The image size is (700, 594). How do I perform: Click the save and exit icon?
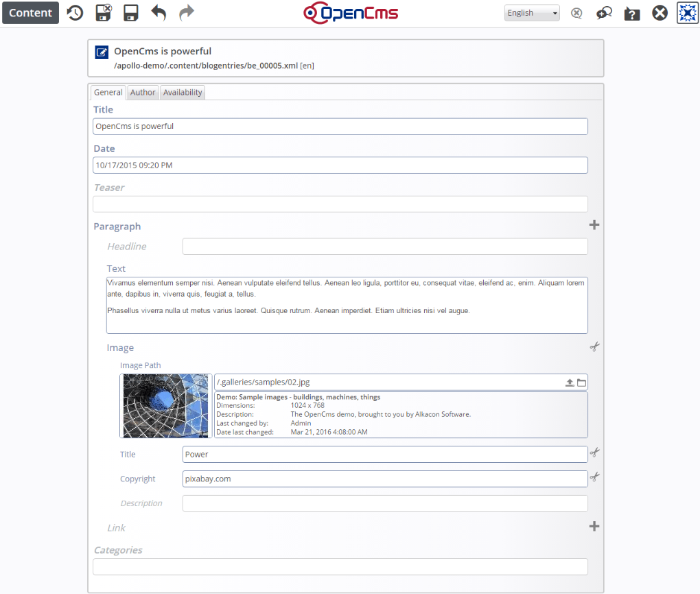103,12
